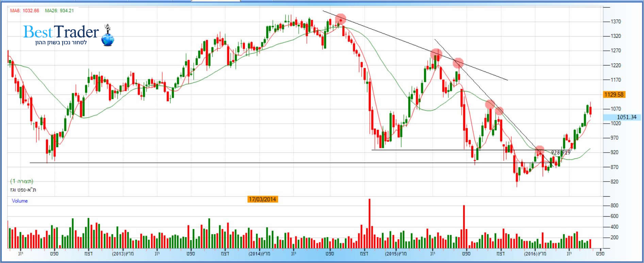Image resolution: width=644 pixels, height=263 pixels.
Task: Click the tallest red volume bar
Action: [x=369, y=223]
